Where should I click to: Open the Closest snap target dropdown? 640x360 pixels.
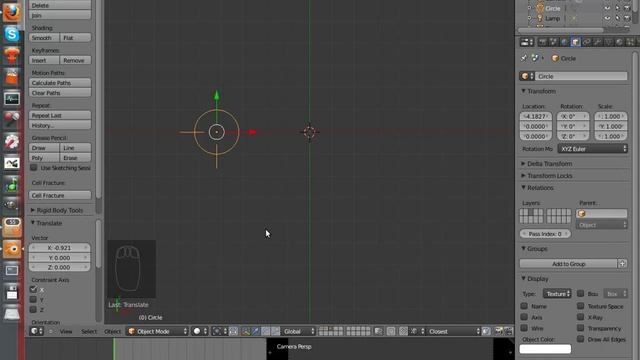pyautogui.click(x=453, y=331)
